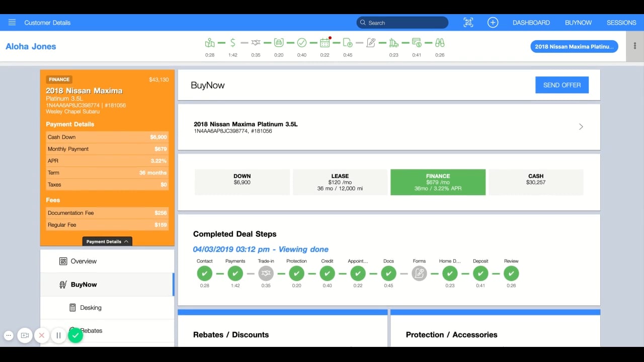Screen dimensions: 644x362
Task: Click the handshake trade-in icon in header
Action: [x=256, y=43]
